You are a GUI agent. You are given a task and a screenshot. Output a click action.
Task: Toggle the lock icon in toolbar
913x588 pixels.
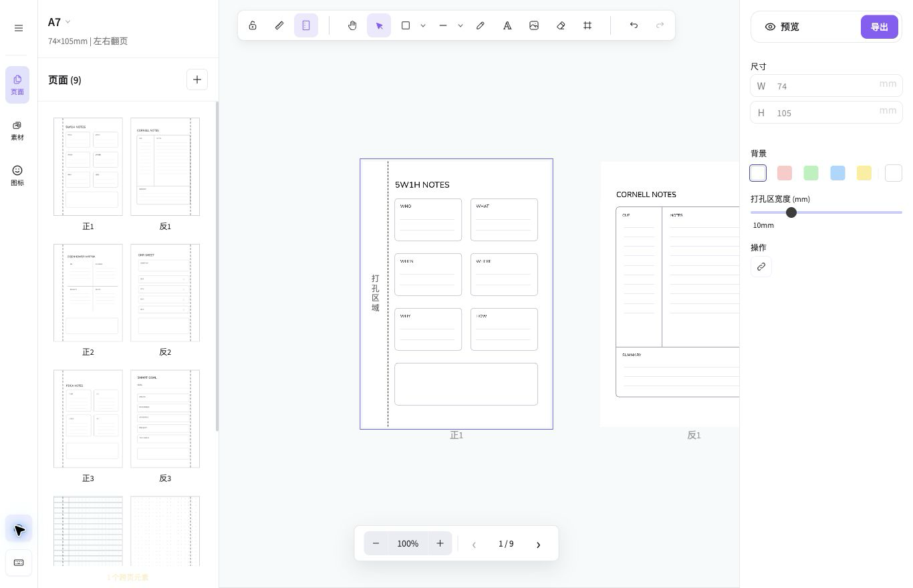pyautogui.click(x=253, y=25)
